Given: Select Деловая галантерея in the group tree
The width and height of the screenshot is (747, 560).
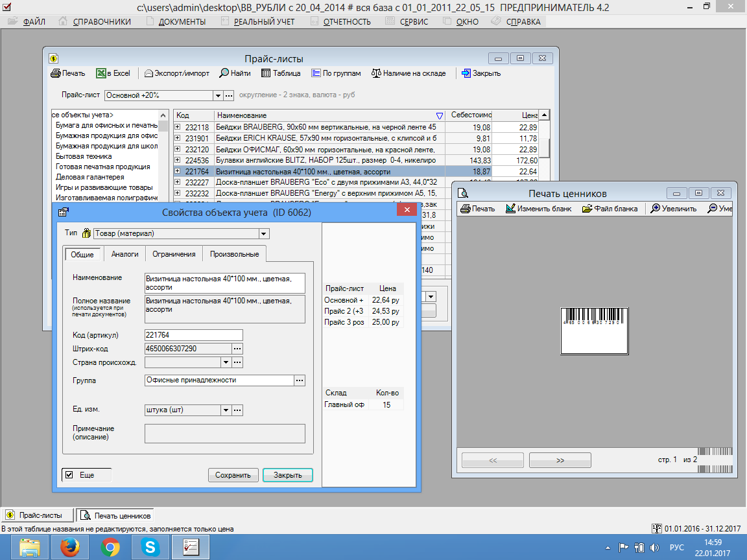Looking at the screenshot, I should pos(90,177).
